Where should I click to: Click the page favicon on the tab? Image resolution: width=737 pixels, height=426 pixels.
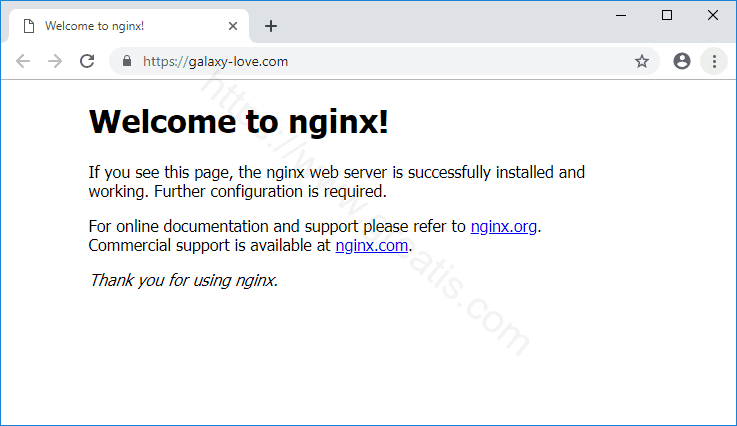(x=28, y=26)
